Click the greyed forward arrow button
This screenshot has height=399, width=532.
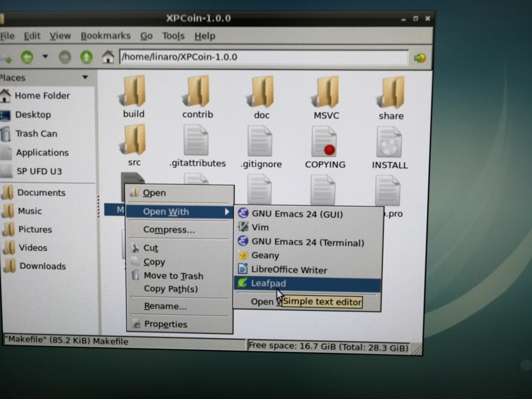click(x=65, y=57)
